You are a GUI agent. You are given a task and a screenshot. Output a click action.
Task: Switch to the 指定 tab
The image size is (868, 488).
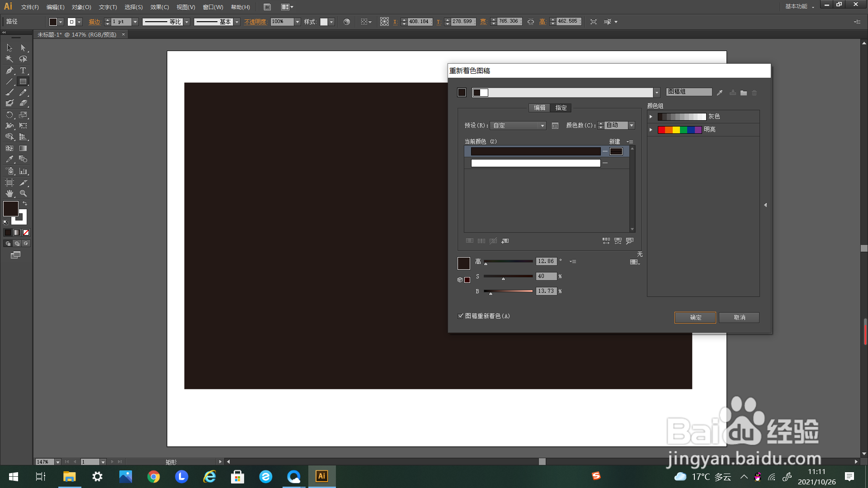(x=561, y=108)
